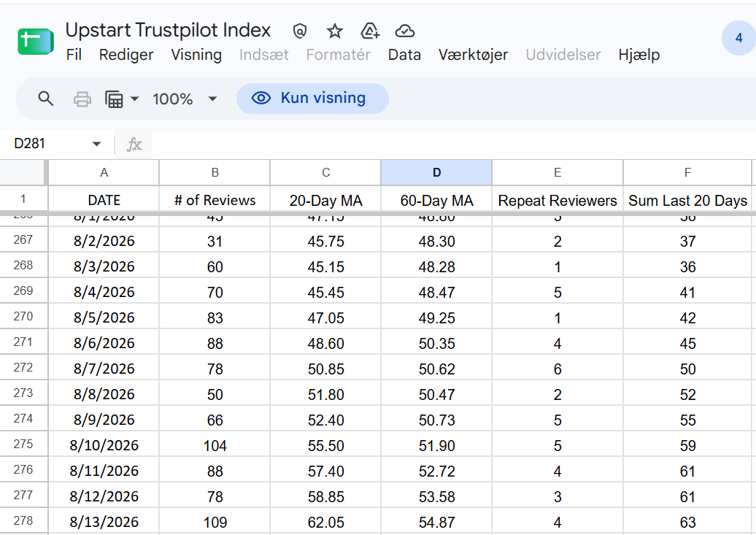Select the Sum Last 20 Days cell 37

(687, 241)
